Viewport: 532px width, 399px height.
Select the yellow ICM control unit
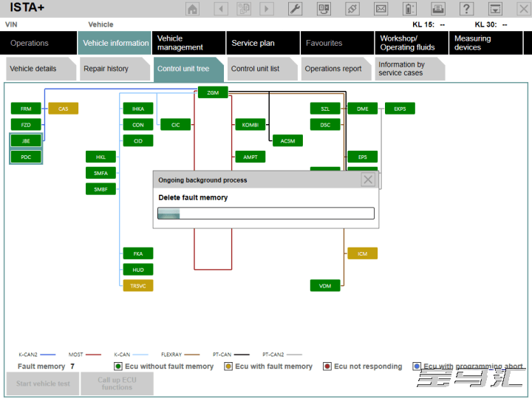362,253
